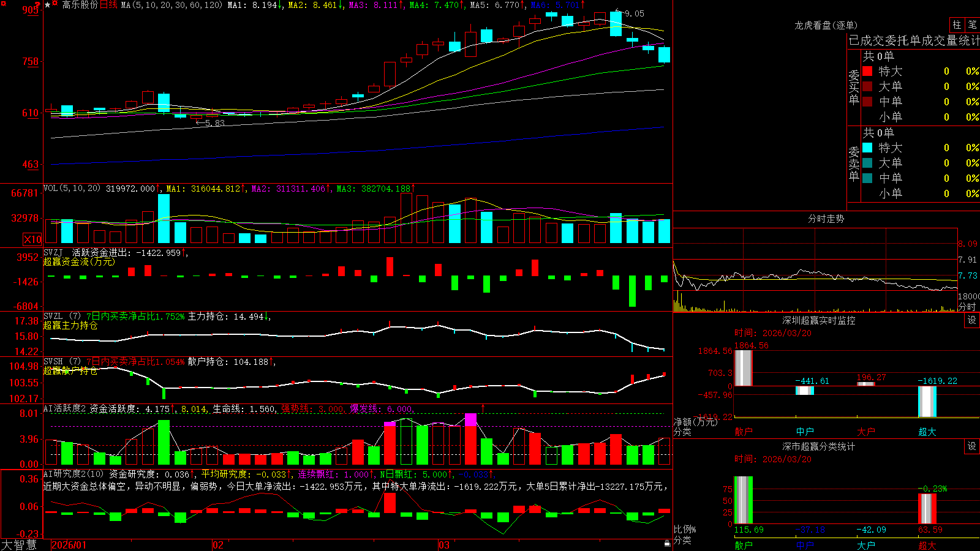Click the 8.09 price on the intraday axis
The height and width of the screenshot is (551, 980).
(968, 244)
